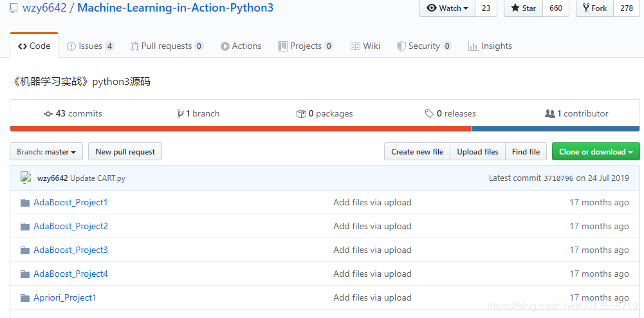Viewport: 644px width, 318px height.
Task: Go to the Insights tab
Action: [490, 46]
